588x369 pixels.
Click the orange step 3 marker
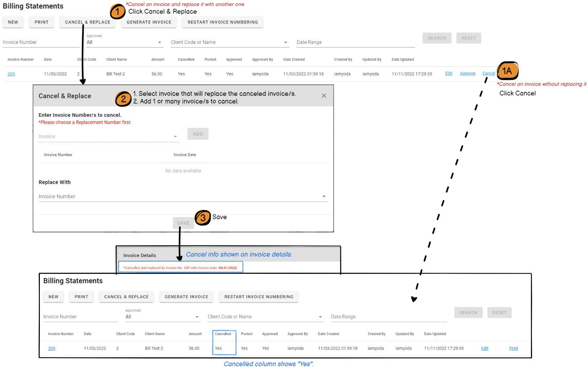(202, 218)
